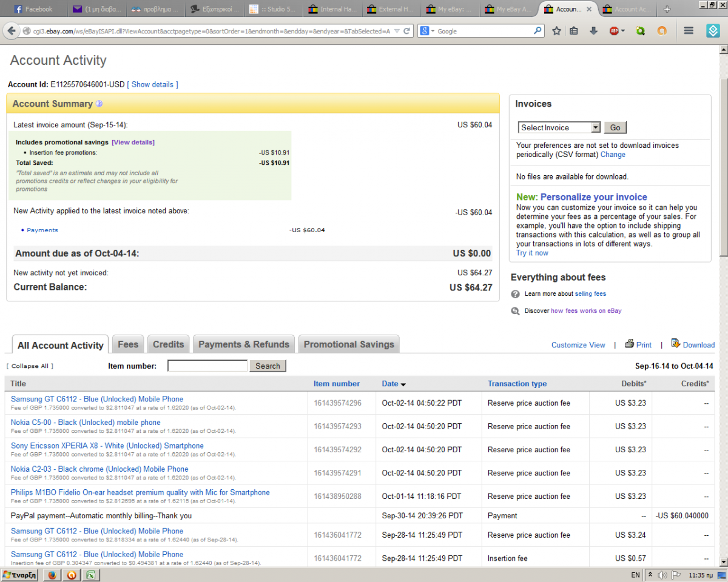This screenshot has width=728, height=582.
Task: Open the Customize View link
Action: tap(578, 345)
